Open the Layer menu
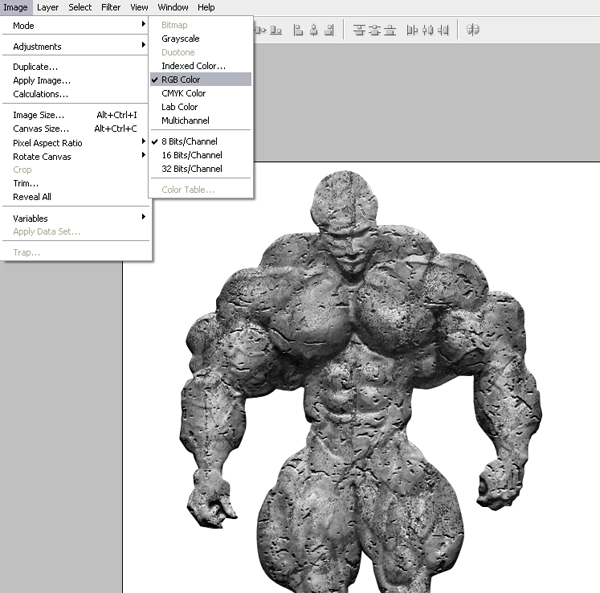 [47, 7]
